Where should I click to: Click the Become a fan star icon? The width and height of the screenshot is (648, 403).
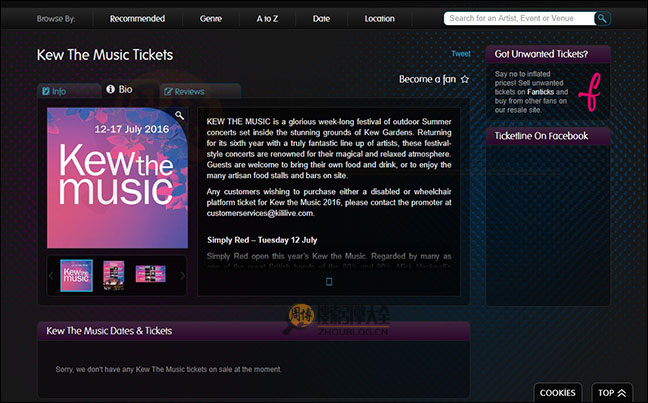tap(464, 79)
